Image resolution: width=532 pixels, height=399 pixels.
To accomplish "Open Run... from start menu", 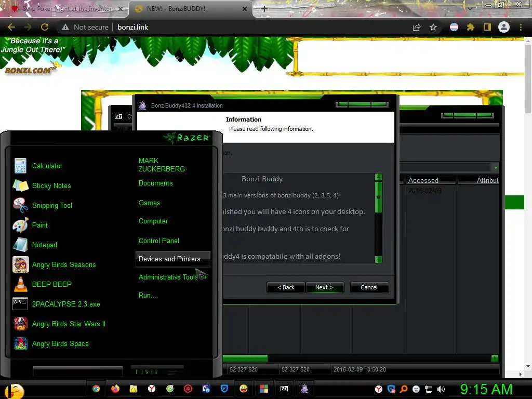I will [148, 295].
